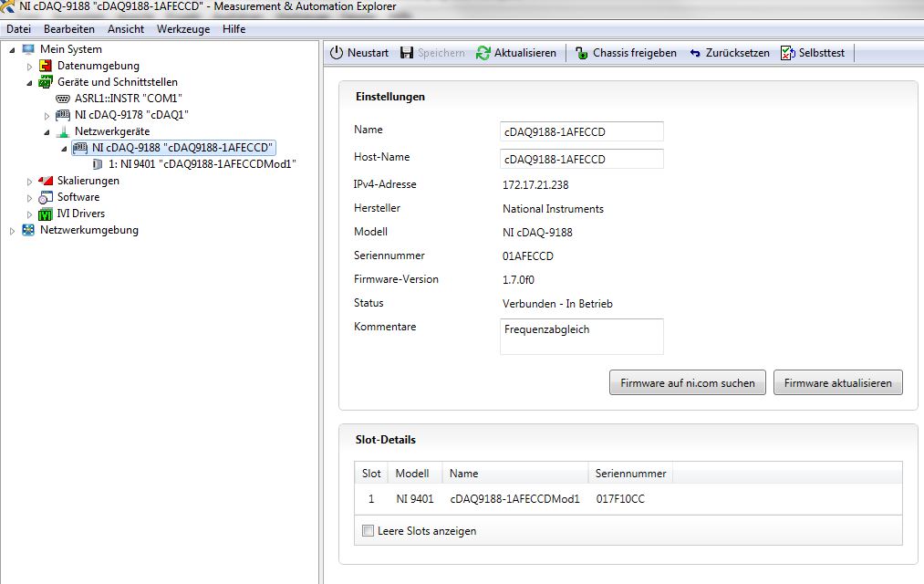Expand the Software node

29,199
